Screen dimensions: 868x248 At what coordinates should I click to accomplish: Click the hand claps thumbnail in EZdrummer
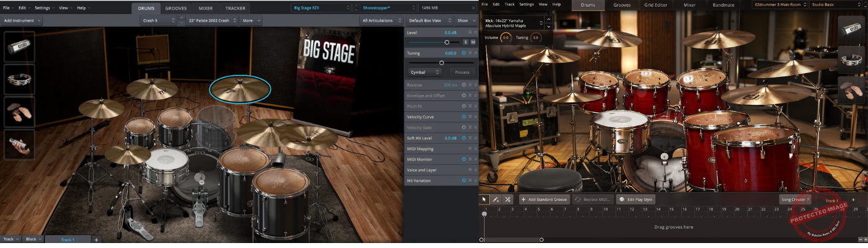coord(852,89)
